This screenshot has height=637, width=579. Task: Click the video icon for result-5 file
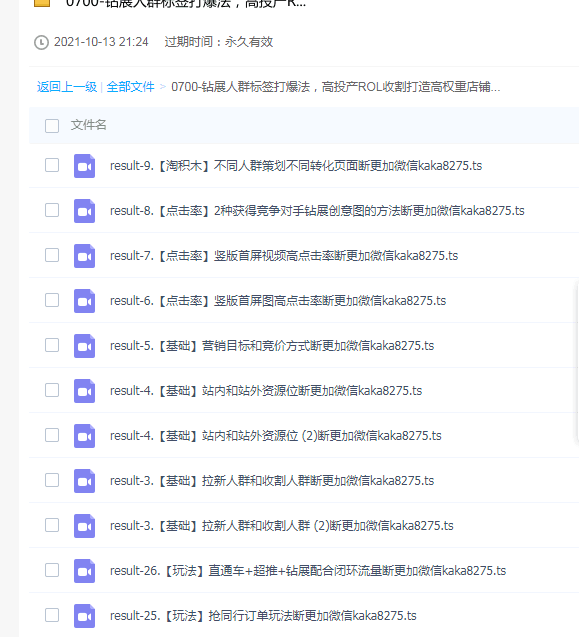pyautogui.click(x=85, y=346)
